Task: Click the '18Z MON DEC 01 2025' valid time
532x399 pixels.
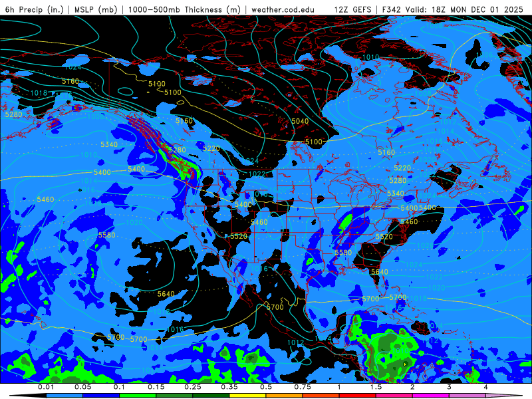Action: [x=477, y=9]
